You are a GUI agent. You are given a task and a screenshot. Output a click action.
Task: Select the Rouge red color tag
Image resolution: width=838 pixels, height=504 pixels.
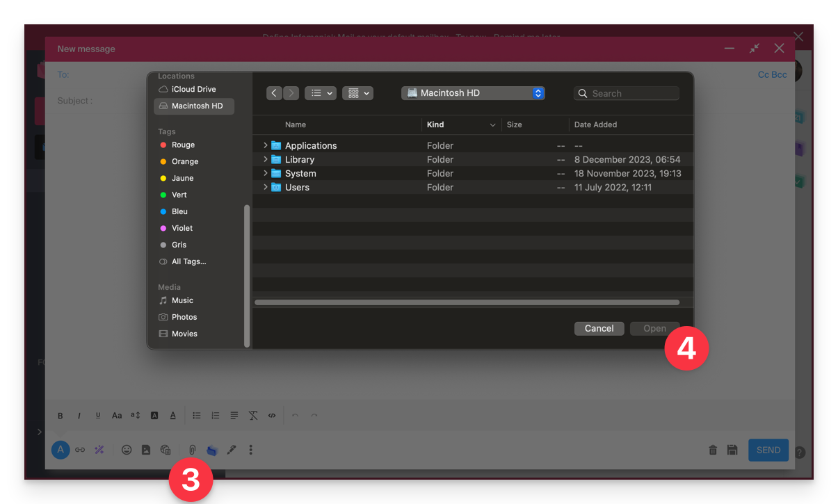tap(183, 145)
